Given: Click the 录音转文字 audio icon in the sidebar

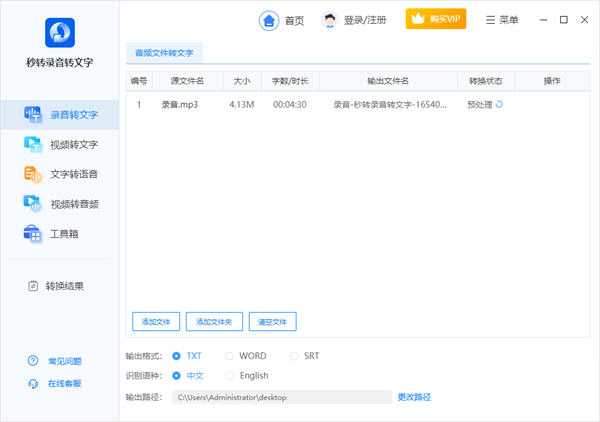Looking at the screenshot, I should click(33, 114).
